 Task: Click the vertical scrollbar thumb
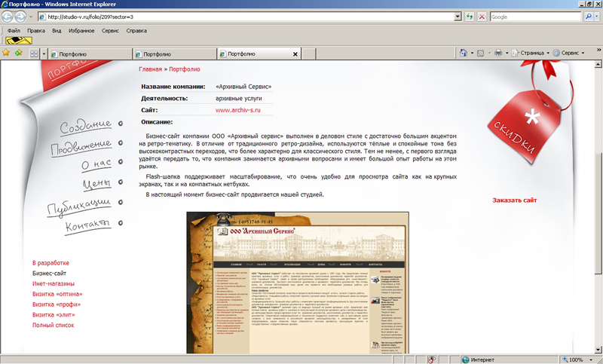coord(598,213)
